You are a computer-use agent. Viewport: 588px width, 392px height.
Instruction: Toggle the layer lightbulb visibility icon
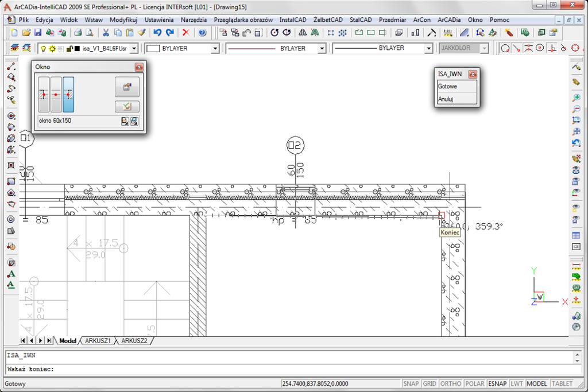click(x=44, y=49)
